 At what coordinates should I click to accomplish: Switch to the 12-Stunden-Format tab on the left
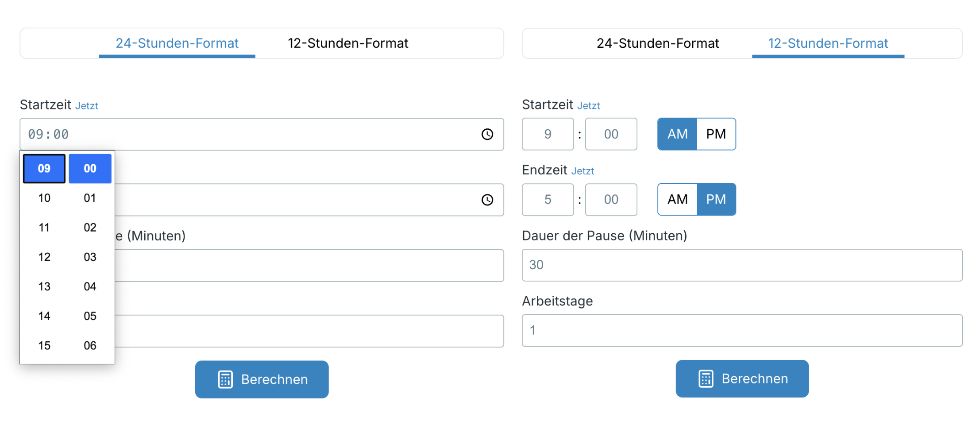click(348, 43)
